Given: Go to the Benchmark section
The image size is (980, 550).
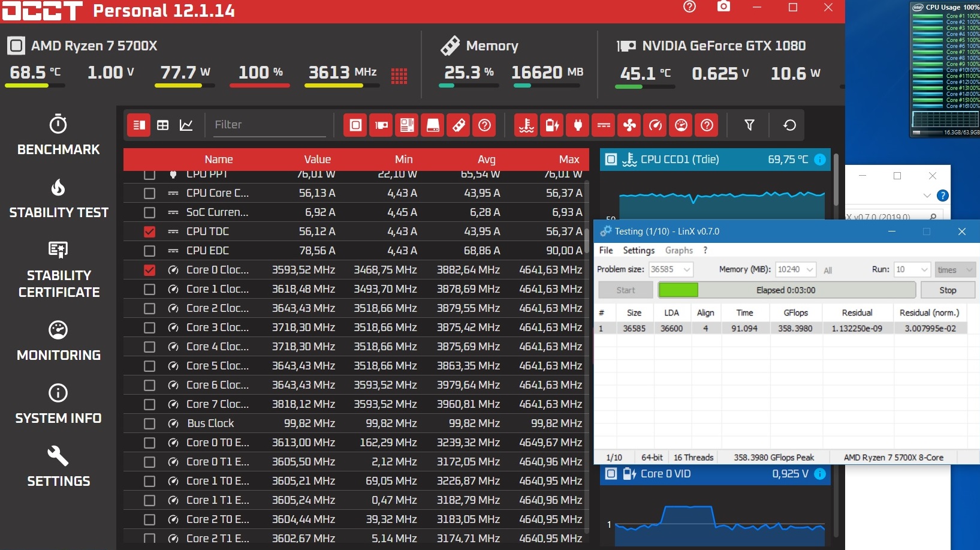Looking at the screenshot, I should click(x=59, y=135).
